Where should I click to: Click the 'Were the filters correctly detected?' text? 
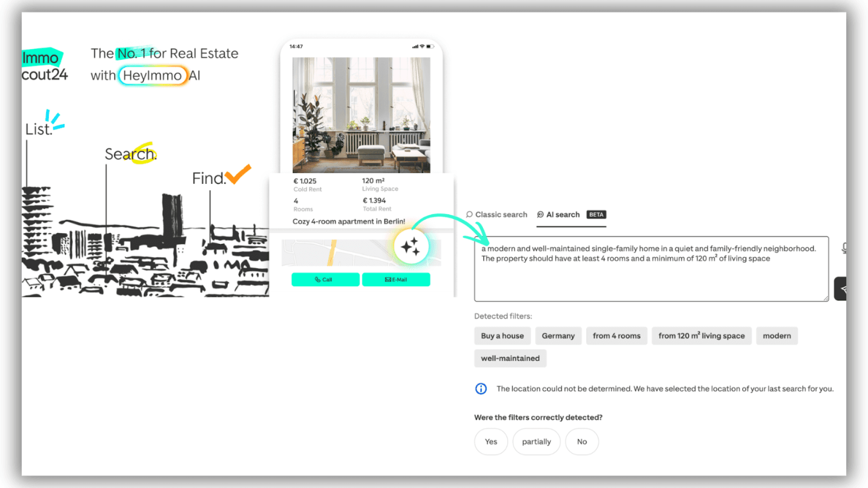click(x=538, y=418)
